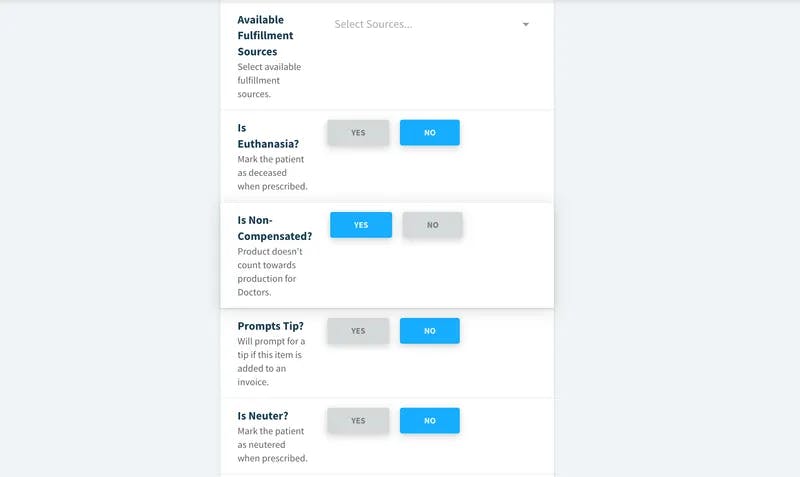Click the Is Neuter? heading
Image resolution: width=800 pixels, height=477 pixels.
[263, 416]
